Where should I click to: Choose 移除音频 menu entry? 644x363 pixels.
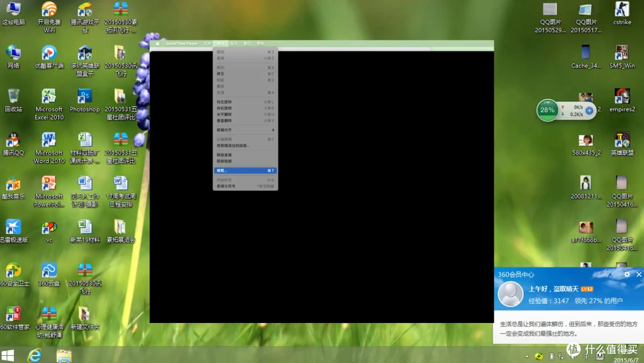(x=245, y=155)
